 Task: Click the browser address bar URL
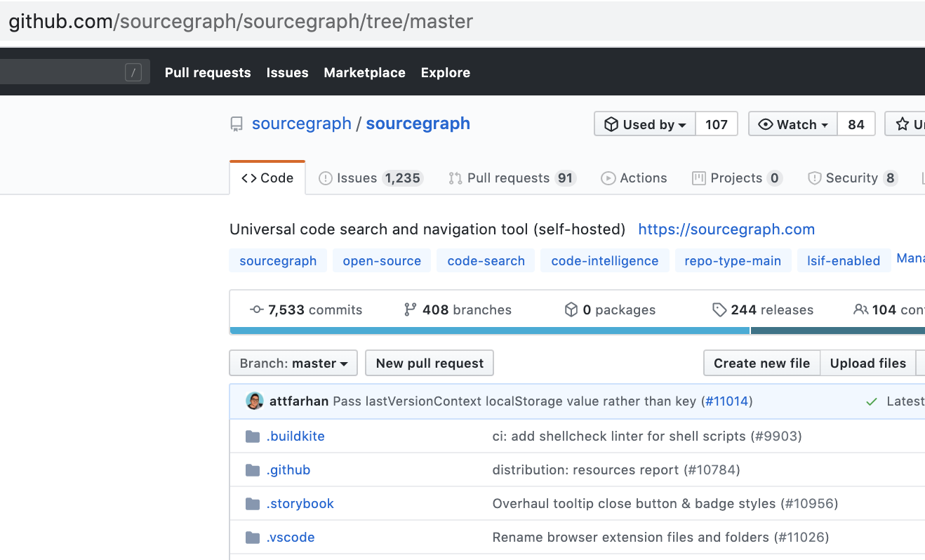pyautogui.click(x=241, y=21)
